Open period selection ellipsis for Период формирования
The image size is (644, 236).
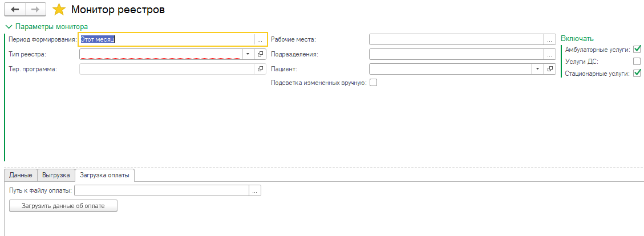click(260, 39)
